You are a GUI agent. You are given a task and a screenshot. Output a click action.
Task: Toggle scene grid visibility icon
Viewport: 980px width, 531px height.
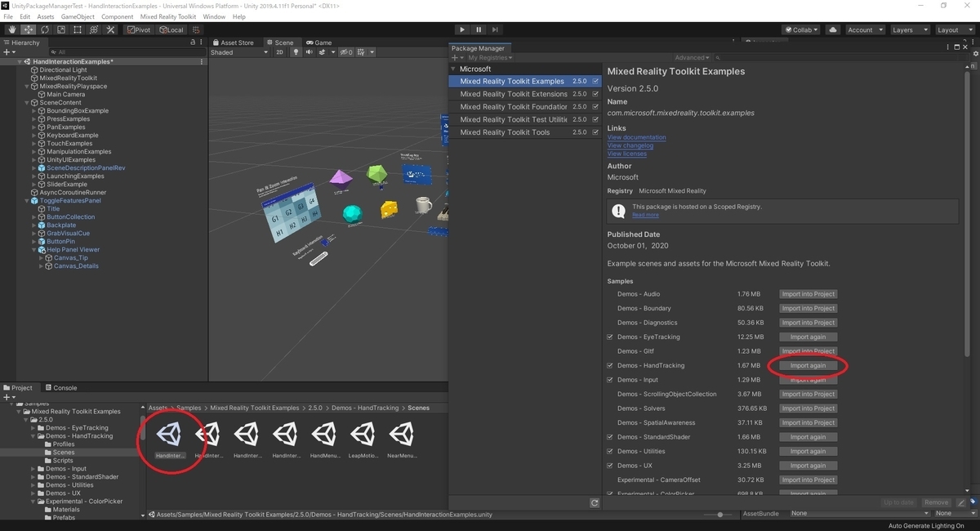click(x=361, y=52)
